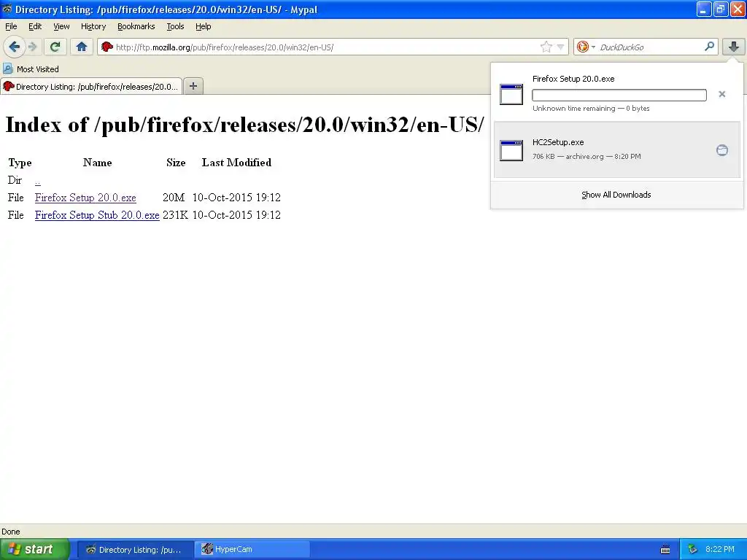Open the Edit menu

tap(35, 26)
